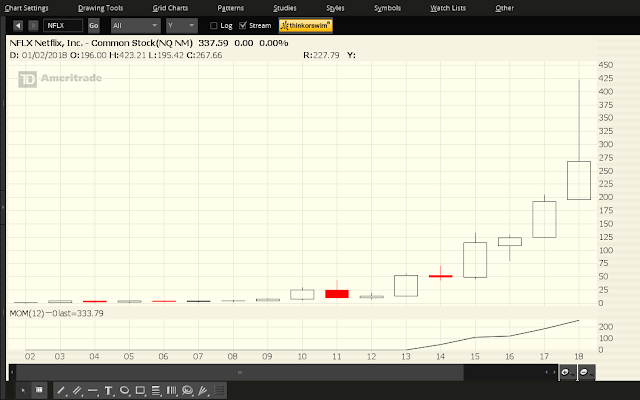Viewport: 640px width, 400px height.
Task: Select the Fibonacci fan tool
Action: click(x=203, y=391)
